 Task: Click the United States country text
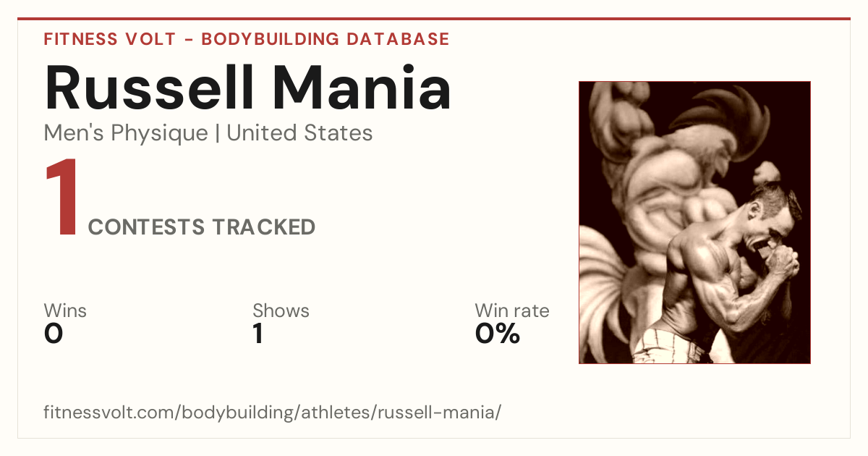[300, 133]
